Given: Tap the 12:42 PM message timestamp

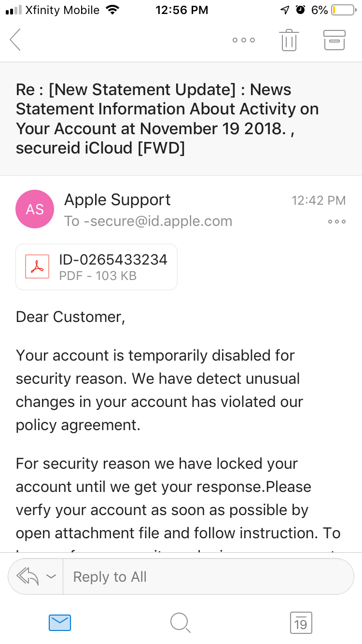Looking at the screenshot, I should [319, 200].
